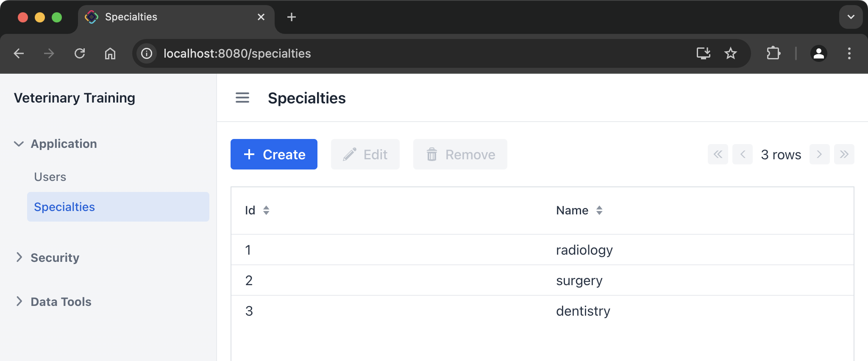The height and width of the screenshot is (361, 868).
Task: Click the pencil icon on the Edit button
Action: pos(349,154)
